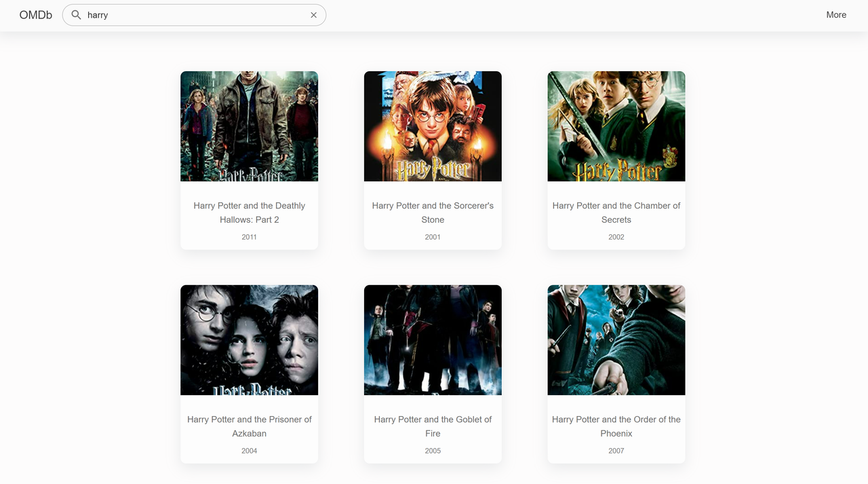Select title 'Harry Potter and the Prisoner of Azkaban'
Viewport: 868px width, 484px height.
pos(249,426)
